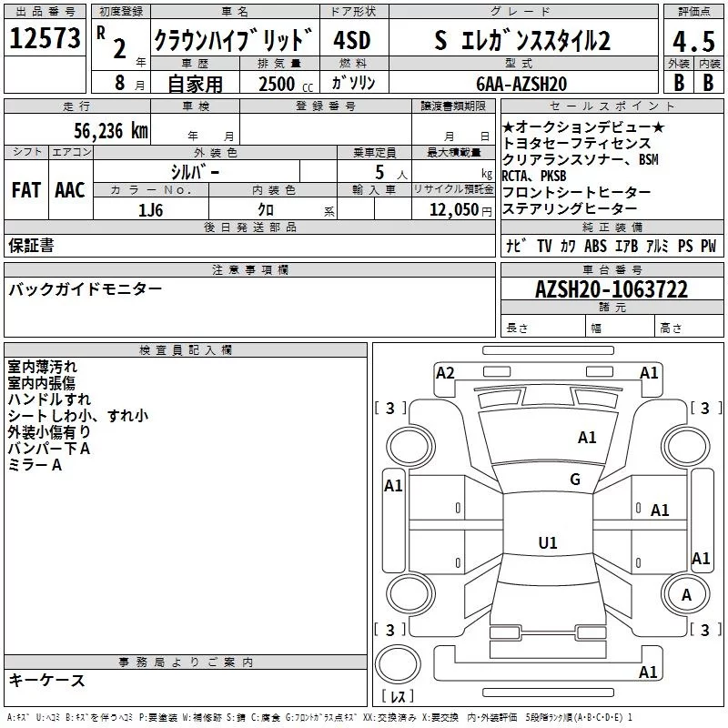Click the バックガイドモニター caution text
Image resolution: width=728 pixels, height=728 pixels.
tap(86, 289)
